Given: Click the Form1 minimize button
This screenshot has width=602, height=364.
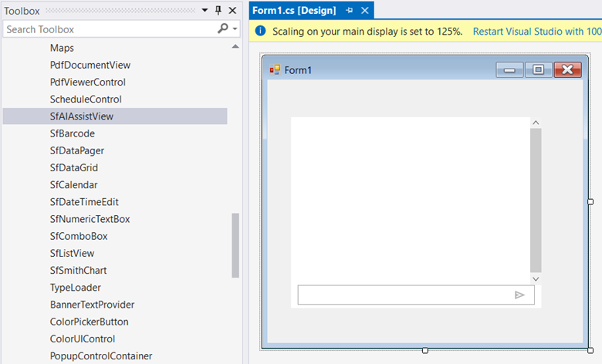Looking at the screenshot, I should 509,70.
